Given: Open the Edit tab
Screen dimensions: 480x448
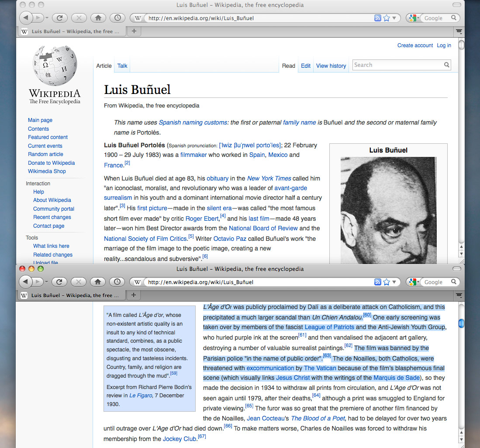Looking at the screenshot, I should [305, 66].
